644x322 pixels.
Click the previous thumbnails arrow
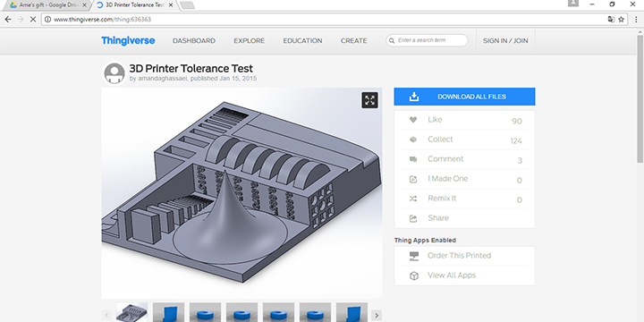click(106, 315)
